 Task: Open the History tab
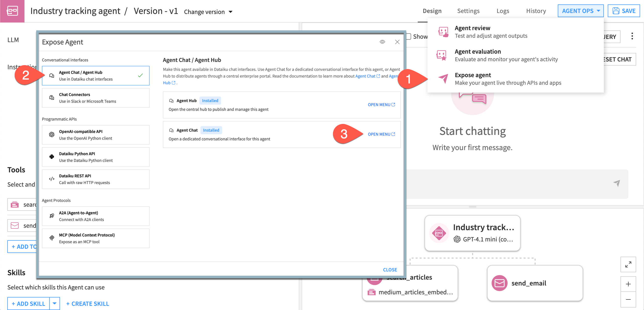536,11
